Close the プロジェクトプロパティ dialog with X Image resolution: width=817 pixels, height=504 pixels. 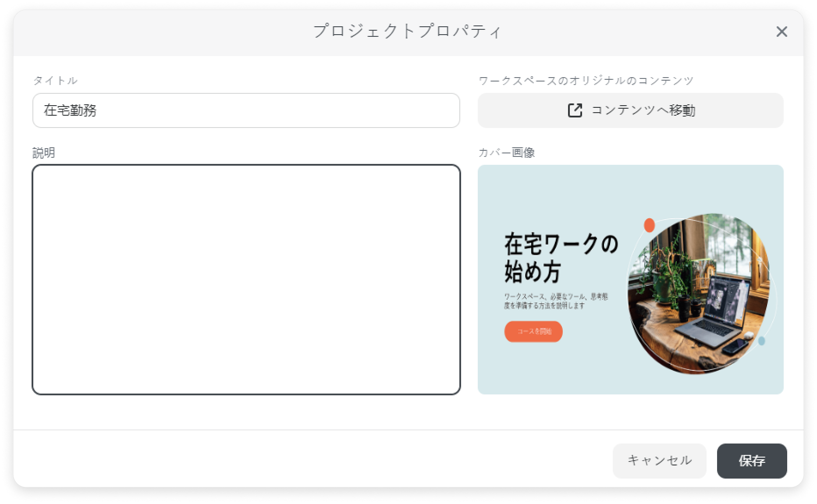[781, 32]
